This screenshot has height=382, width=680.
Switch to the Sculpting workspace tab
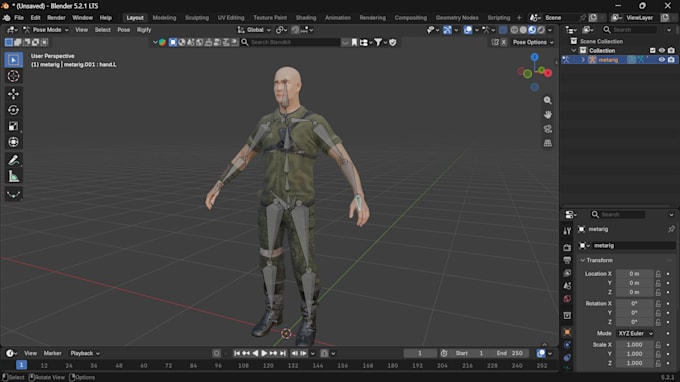(197, 18)
